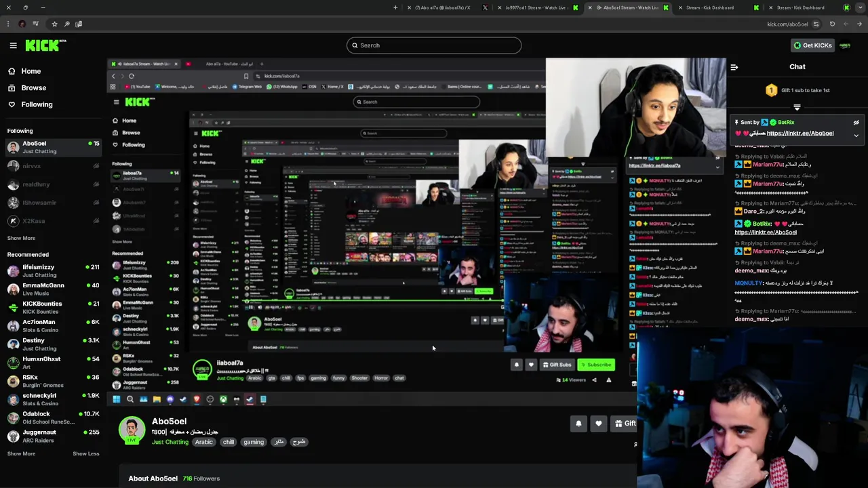This screenshot has height=488, width=868.
Task: Select the gaming tag
Action: pyautogui.click(x=254, y=442)
